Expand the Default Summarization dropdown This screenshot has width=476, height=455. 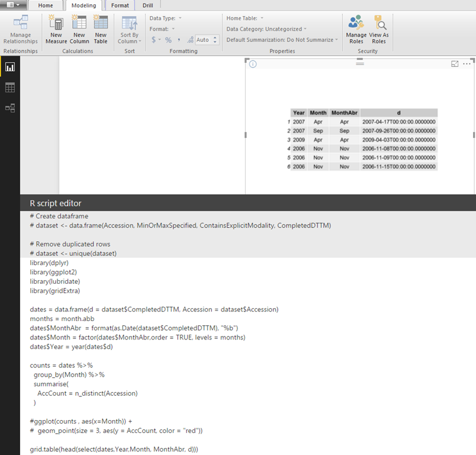[282, 40]
